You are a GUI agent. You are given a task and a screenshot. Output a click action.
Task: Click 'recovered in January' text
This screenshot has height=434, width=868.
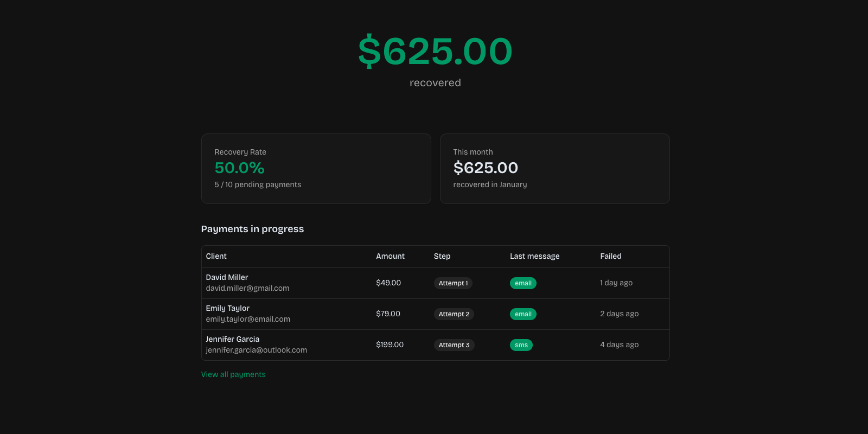[x=490, y=184]
